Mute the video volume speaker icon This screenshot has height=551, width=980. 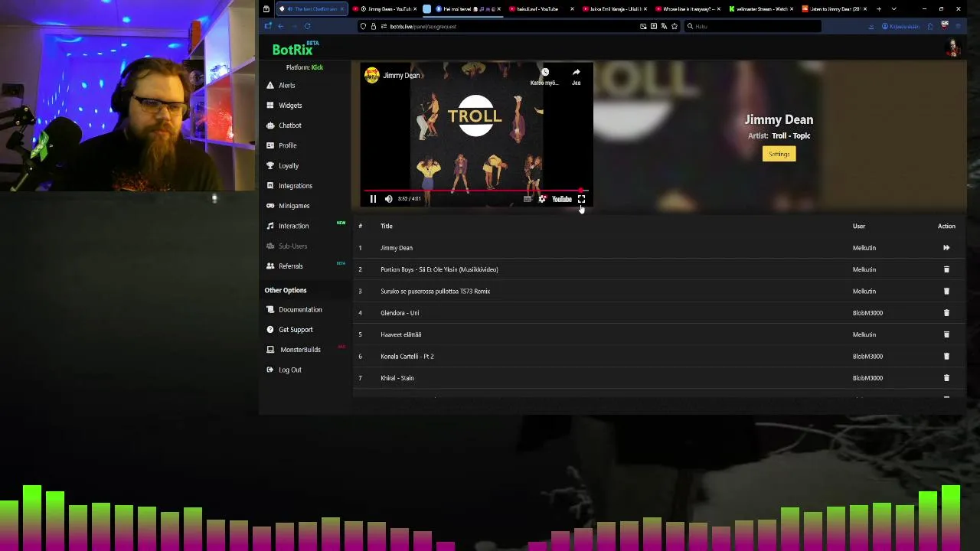pyautogui.click(x=388, y=199)
